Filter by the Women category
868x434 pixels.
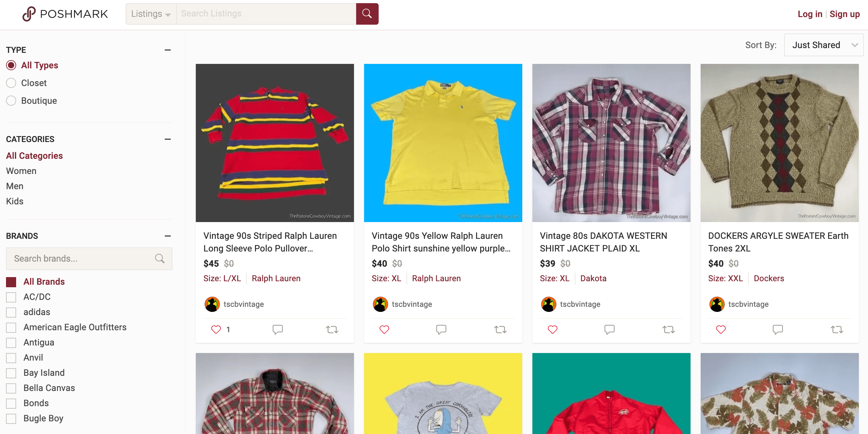[x=21, y=171]
